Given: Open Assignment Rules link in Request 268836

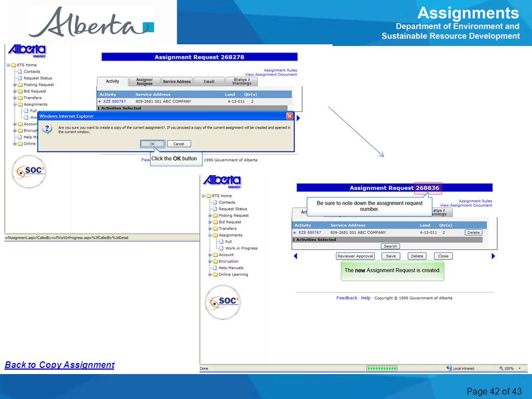Looking at the screenshot, I should 475,201.
